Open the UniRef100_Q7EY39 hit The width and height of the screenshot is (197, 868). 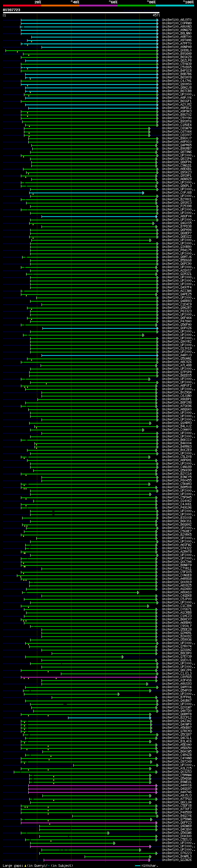click(177, 657)
